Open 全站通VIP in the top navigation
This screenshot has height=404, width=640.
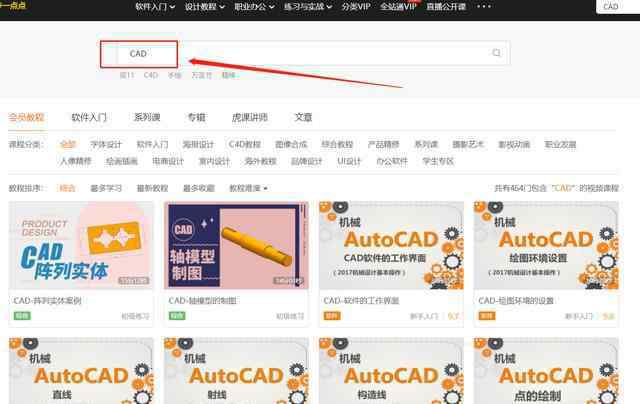pos(398,7)
